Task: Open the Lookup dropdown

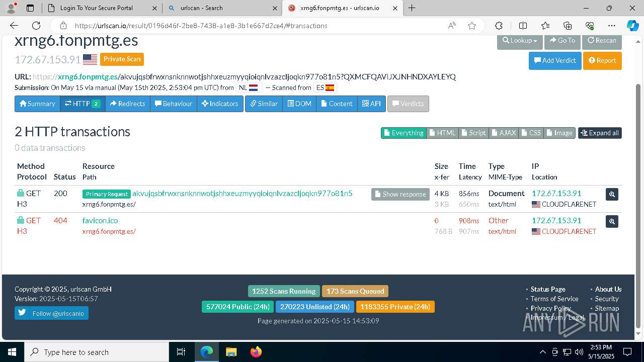Action: 520,41
